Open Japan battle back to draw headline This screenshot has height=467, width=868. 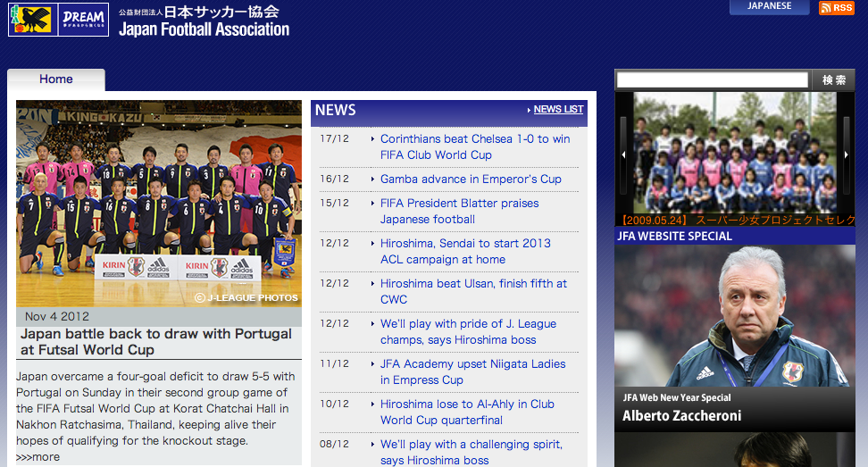pos(156,342)
